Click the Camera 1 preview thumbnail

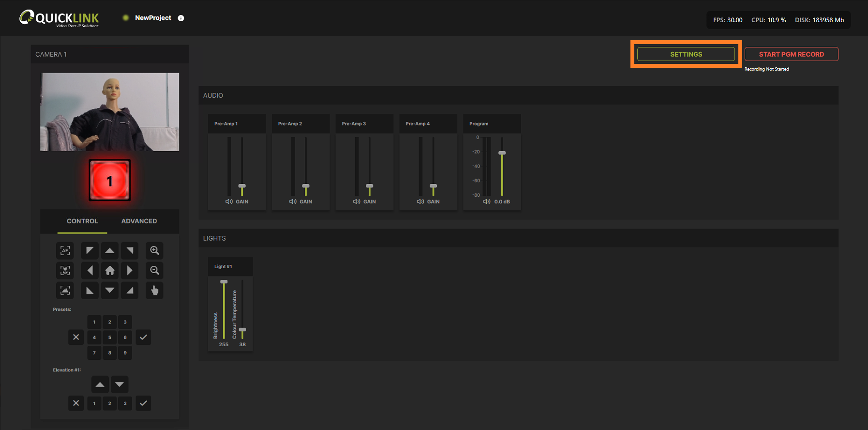110,112
